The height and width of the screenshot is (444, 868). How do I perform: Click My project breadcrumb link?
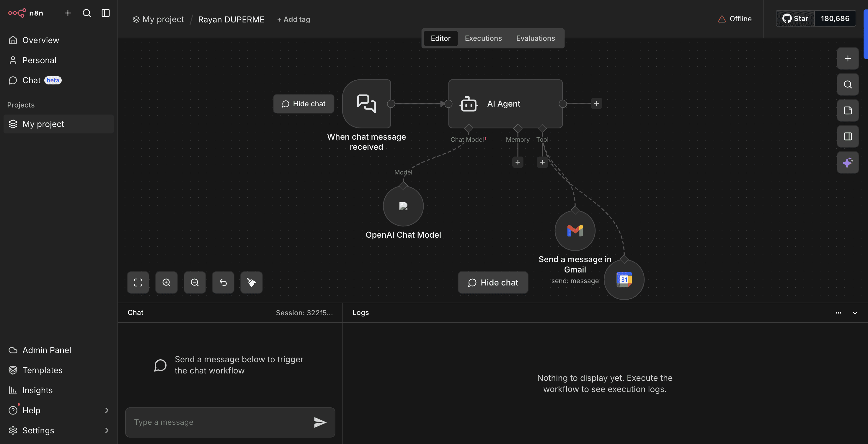pyautogui.click(x=159, y=19)
